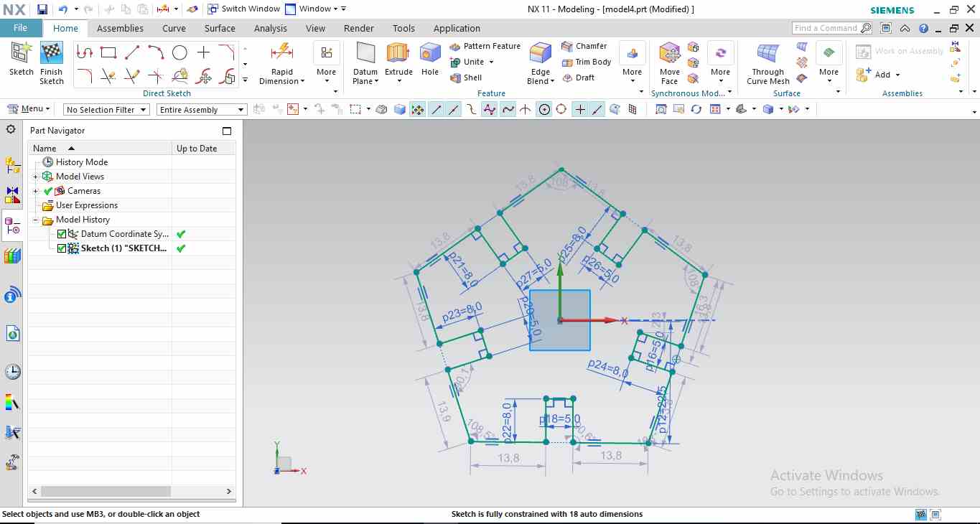Open the Menu button on selection bar

coord(29,109)
